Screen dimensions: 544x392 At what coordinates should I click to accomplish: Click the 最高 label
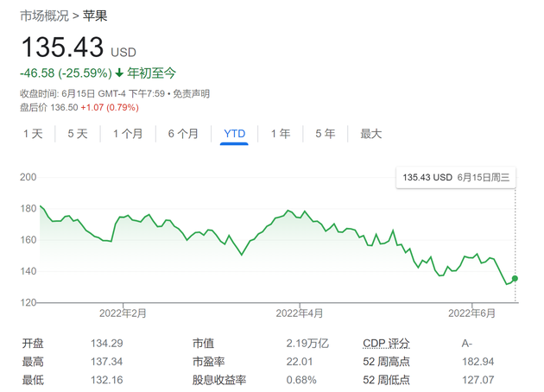33,362
